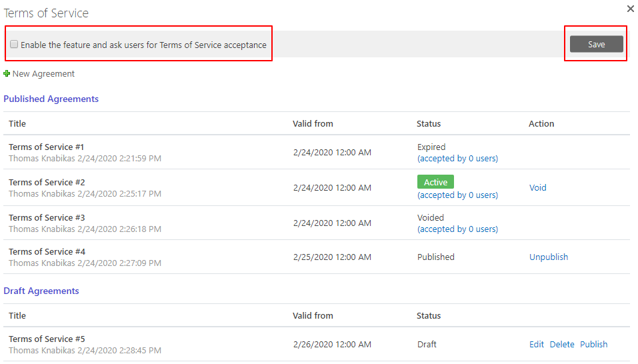The height and width of the screenshot is (364, 638).
Task: Click the Action column header
Action: [541, 123]
